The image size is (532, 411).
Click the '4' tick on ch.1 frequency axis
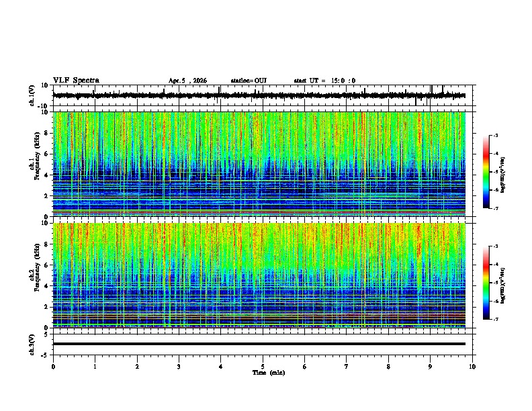46,175
